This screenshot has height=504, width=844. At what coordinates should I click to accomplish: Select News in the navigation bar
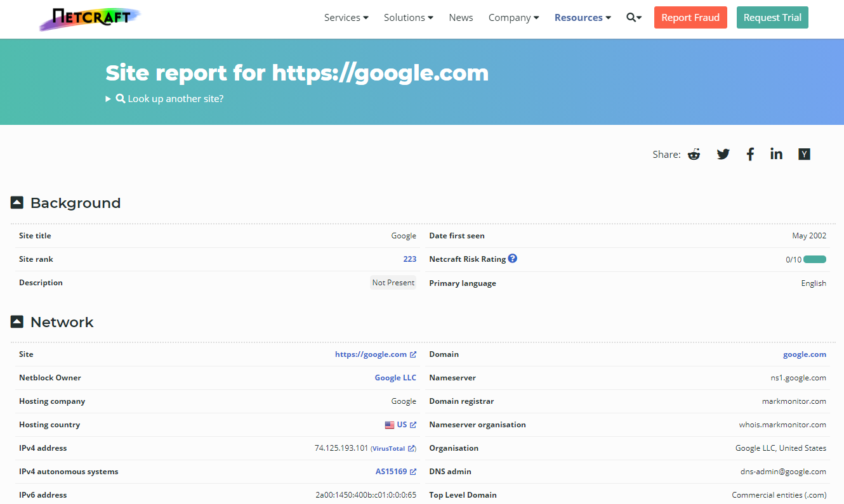point(461,17)
